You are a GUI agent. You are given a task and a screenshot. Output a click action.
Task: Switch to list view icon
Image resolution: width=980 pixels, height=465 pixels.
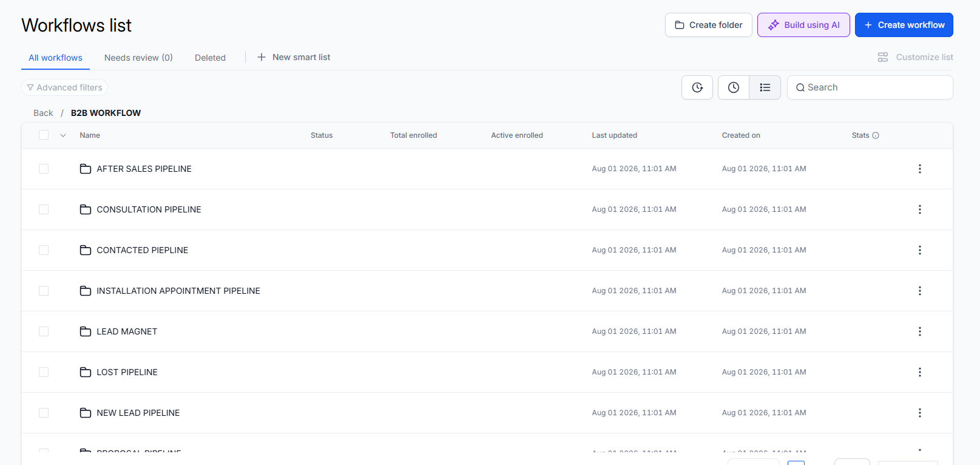(765, 87)
